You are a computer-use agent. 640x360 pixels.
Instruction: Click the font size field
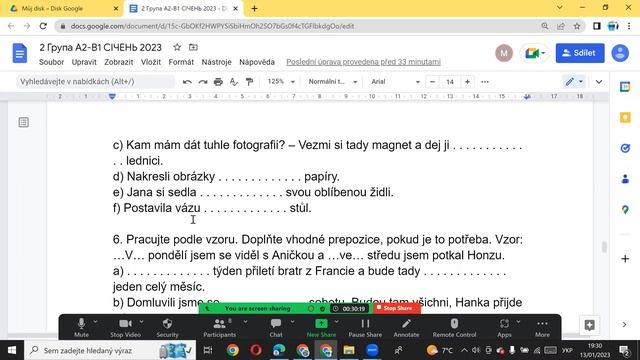pos(450,82)
